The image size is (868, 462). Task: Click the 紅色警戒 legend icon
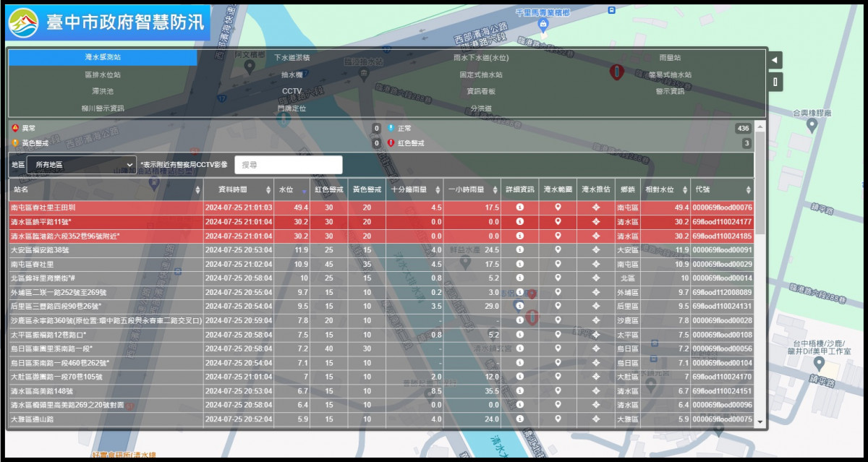391,142
